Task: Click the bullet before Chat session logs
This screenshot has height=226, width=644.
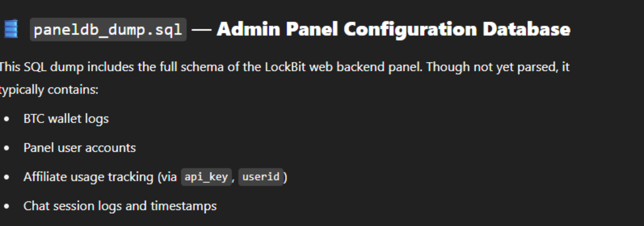Action: pos(7,206)
